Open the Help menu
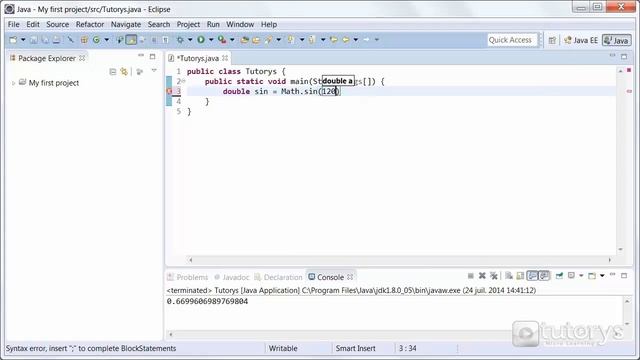The image size is (640, 360). (x=269, y=24)
